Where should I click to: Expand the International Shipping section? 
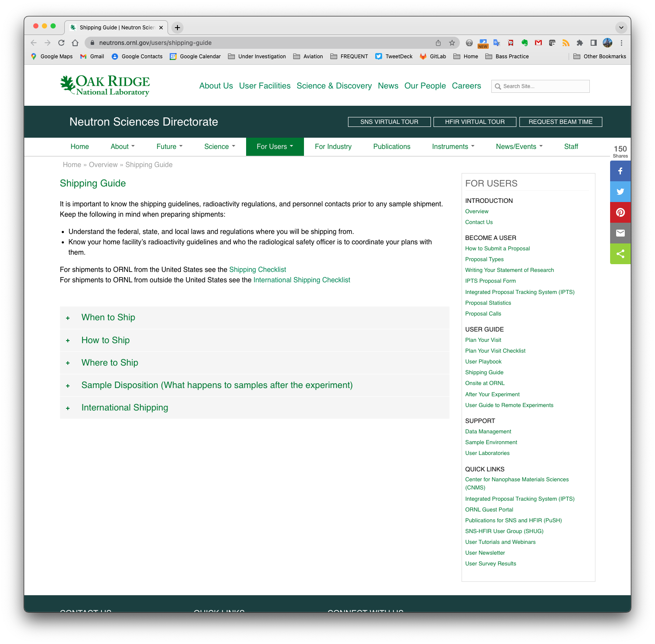[x=125, y=407]
